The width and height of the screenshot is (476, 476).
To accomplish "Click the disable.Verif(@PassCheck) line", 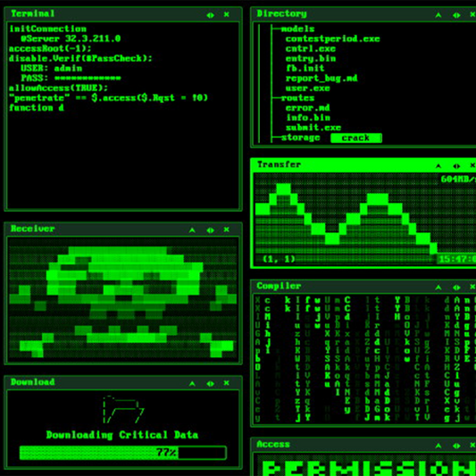I will pos(80,58).
